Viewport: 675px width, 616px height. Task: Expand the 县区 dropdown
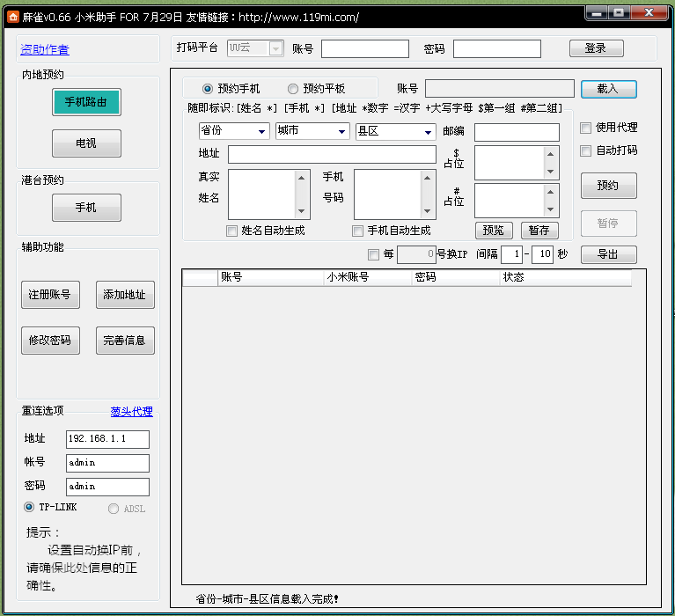pos(395,131)
